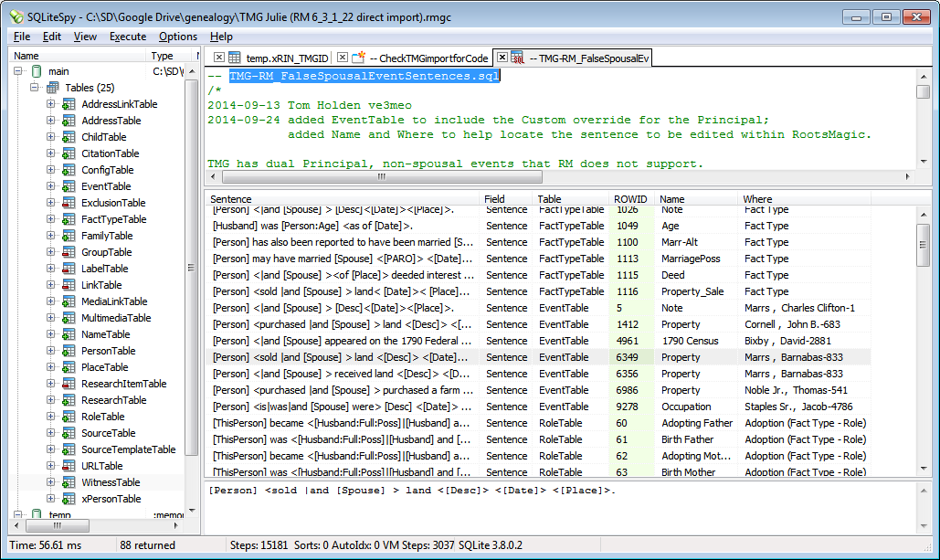Close the CheckTMGimportforCode tab

click(343, 58)
